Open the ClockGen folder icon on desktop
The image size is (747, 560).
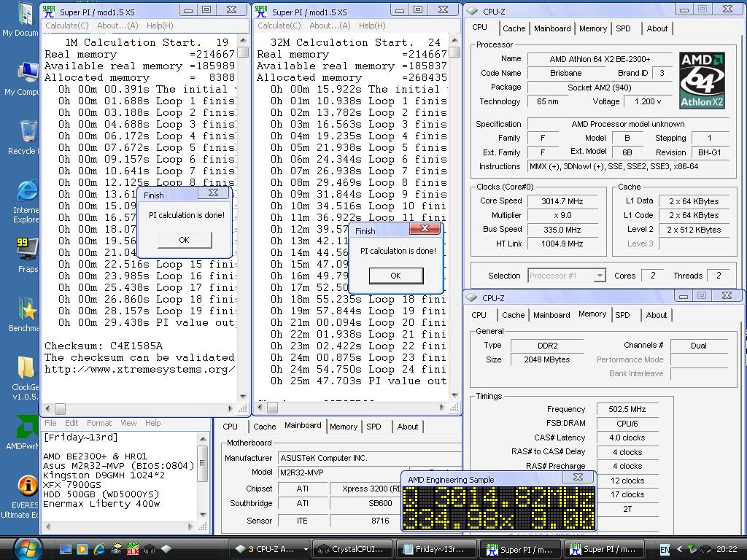pyautogui.click(x=26, y=369)
